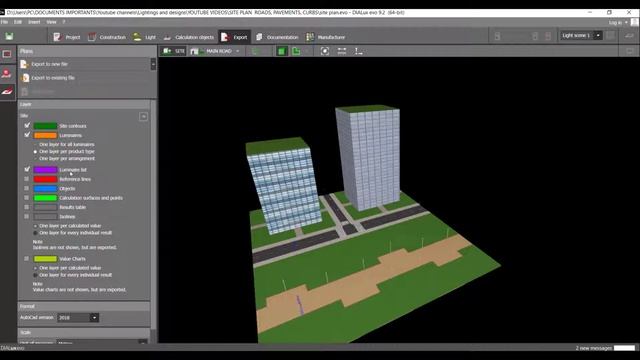This screenshot has width=640, height=360.
Task: Open the Edit menu
Action: point(18,22)
